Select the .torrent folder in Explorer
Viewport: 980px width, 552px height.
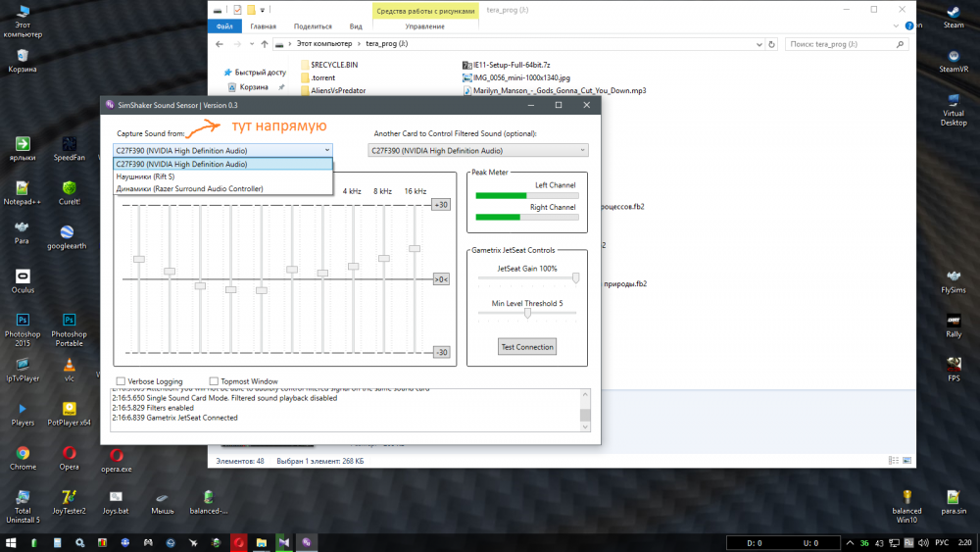[x=318, y=78]
